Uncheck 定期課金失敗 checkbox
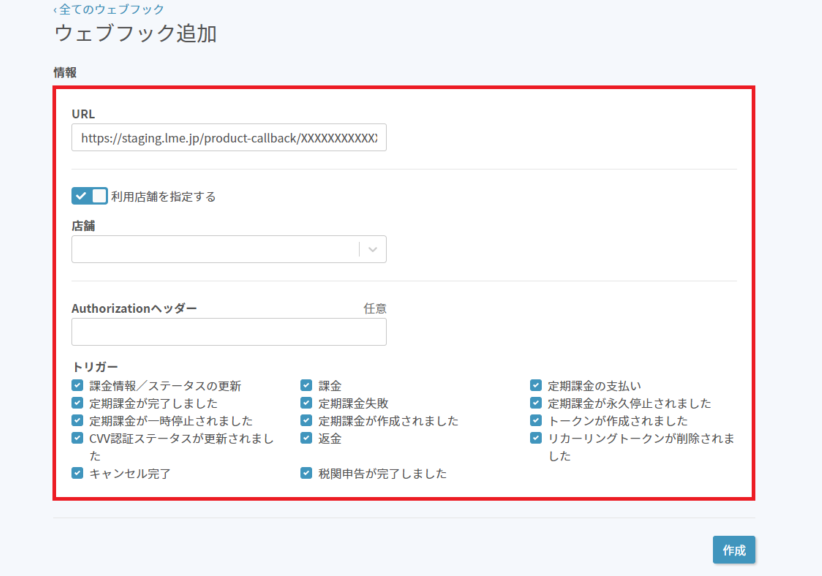Image resolution: width=822 pixels, height=576 pixels. pyautogui.click(x=307, y=403)
